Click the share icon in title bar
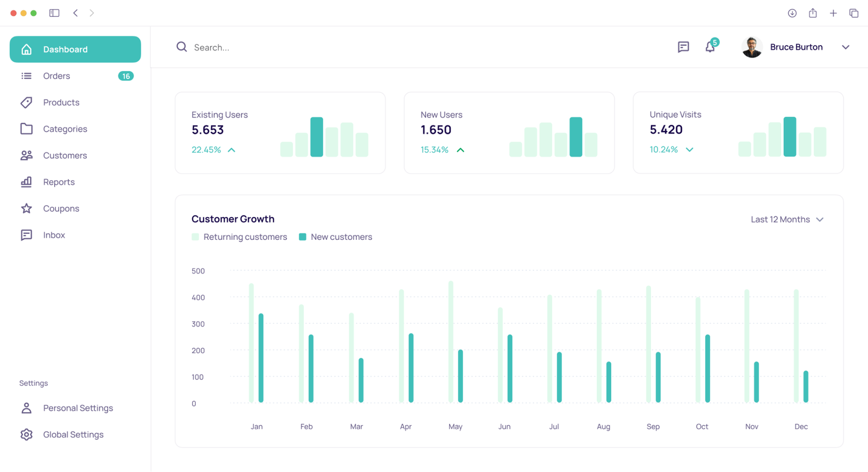Screen dimensions: 868x472 click(813, 13)
